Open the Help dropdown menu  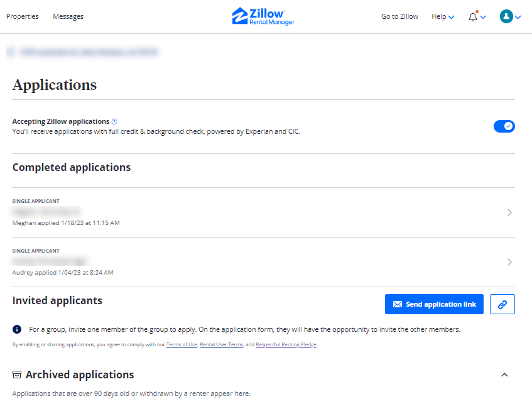[442, 16]
